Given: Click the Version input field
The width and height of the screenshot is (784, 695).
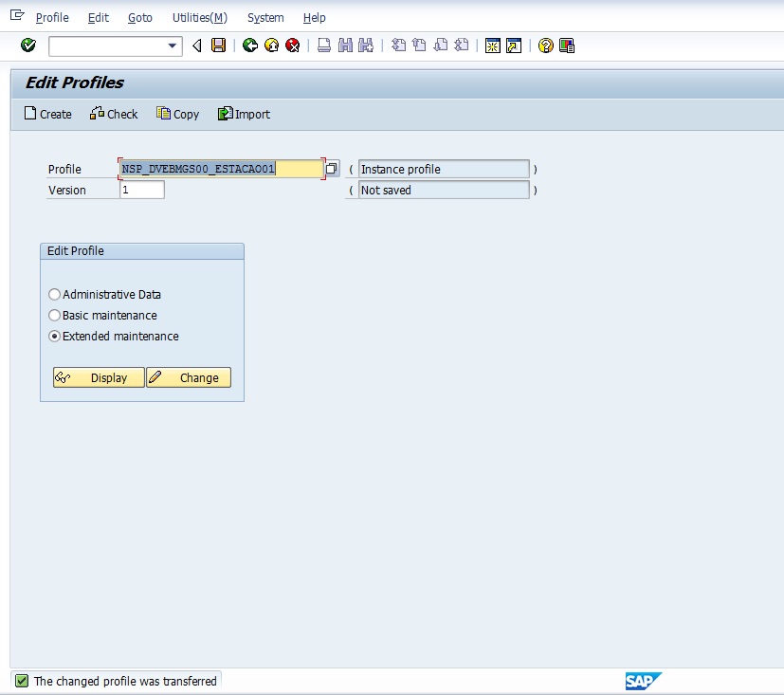Looking at the screenshot, I should coord(142,190).
